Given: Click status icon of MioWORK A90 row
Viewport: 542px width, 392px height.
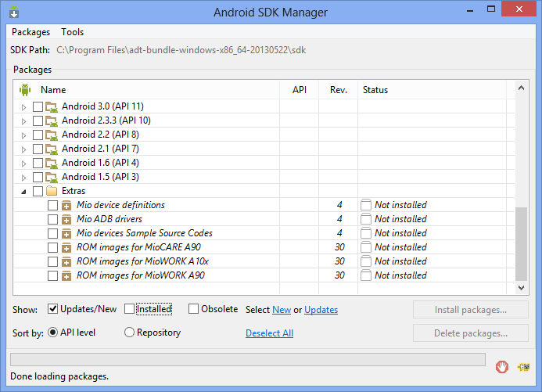Looking at the screenshot, I should (366, 275).
